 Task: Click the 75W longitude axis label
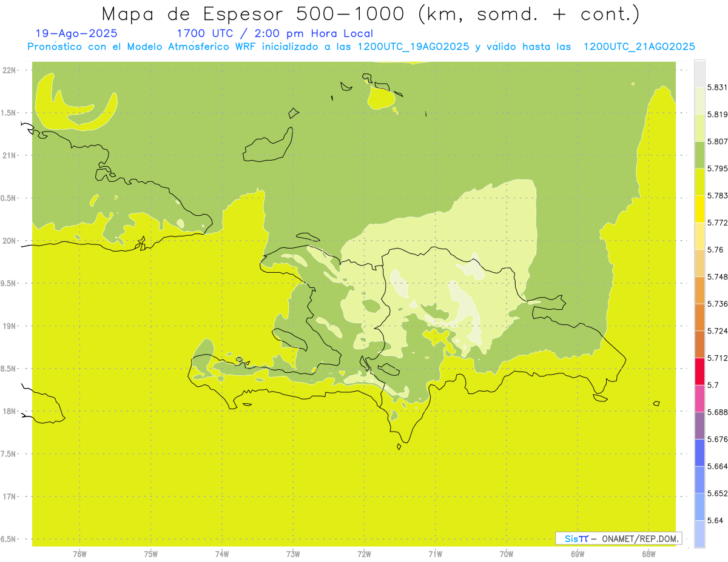(150, 554)
